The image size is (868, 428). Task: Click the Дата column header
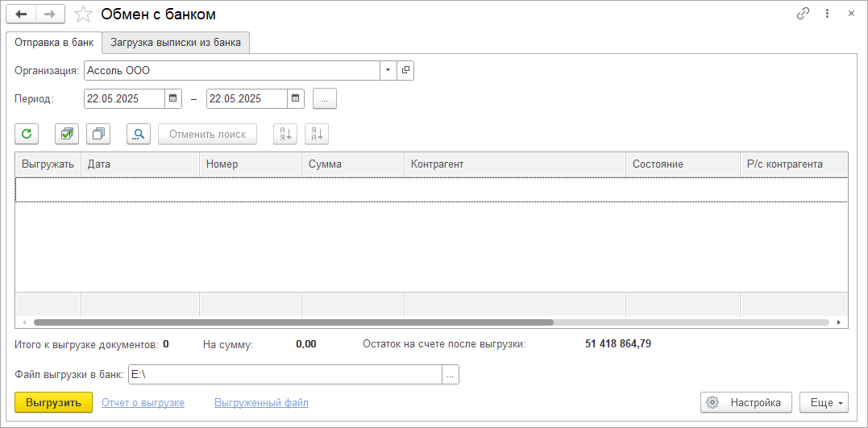click(140, 164)
